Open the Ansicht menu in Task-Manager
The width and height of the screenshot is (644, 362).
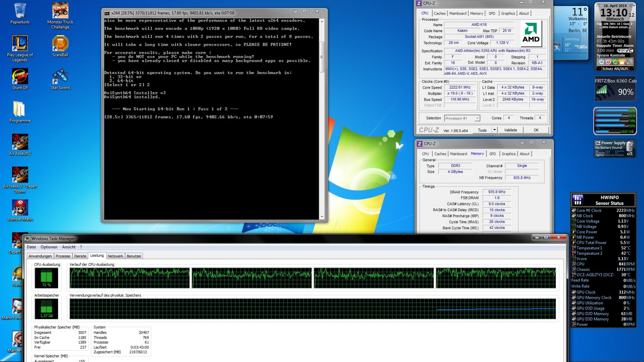click(x=69, y=247)
